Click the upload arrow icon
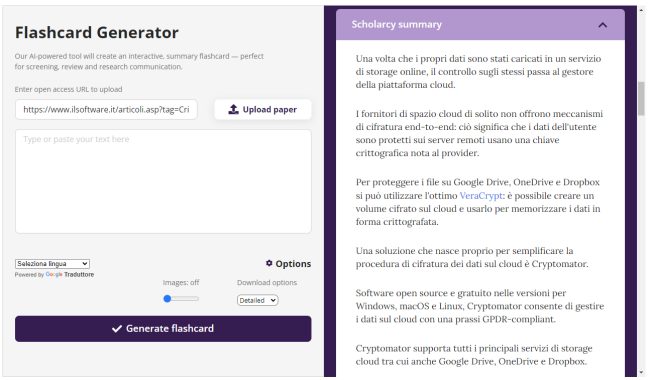This screenshot has width=650, height=380. click(233, 109)
